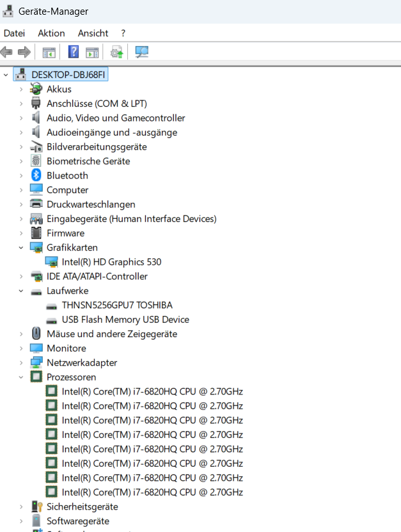The height and width of the screenshot is (532, 401).
Task: Click the show/hide action pane toolbar icon
Action: pos(92,52)
